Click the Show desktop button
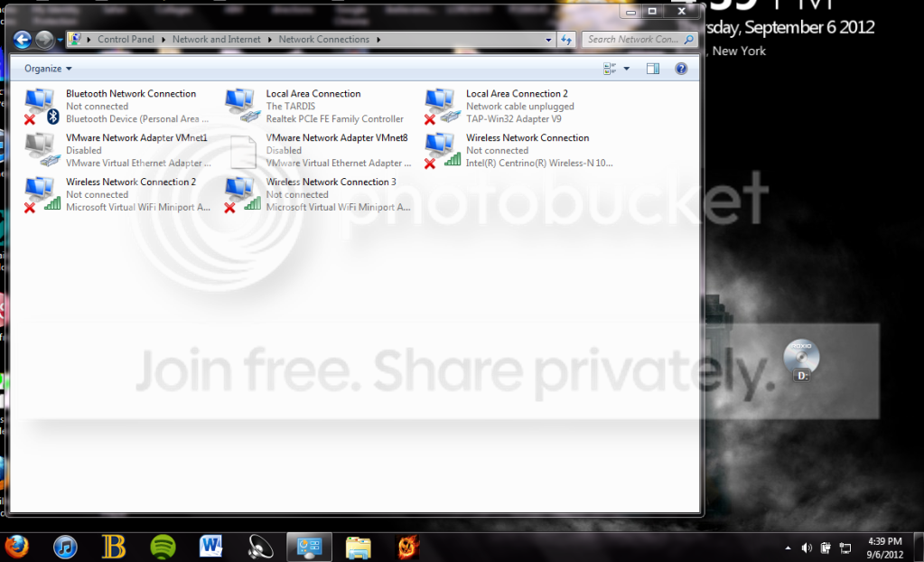The width and height of the screenshot is (924, 562). tap(919, 548)
